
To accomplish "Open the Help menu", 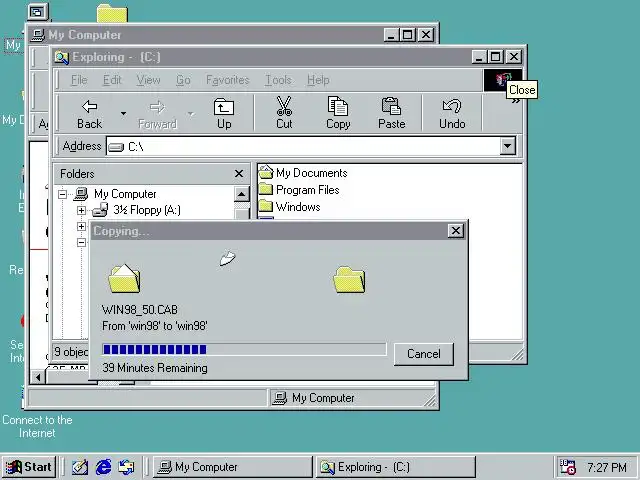I will 318,80.
